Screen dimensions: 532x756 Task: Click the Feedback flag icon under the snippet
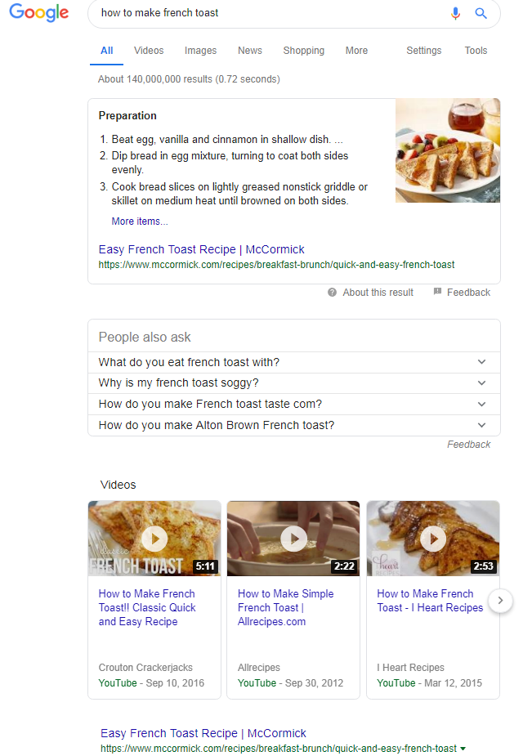tap(438, 292)
